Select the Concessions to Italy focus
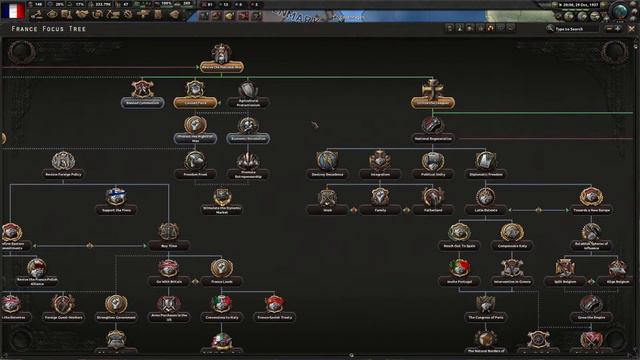The height and width of the screenshot is (360, 640). (x=222, y=309)
